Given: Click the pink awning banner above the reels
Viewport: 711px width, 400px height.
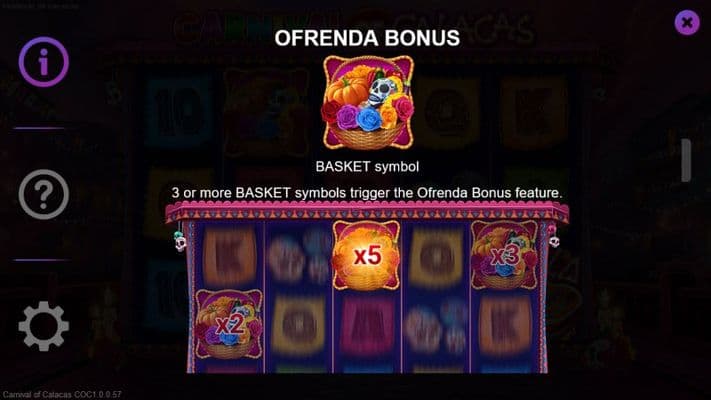Looking at the screenshot, I should (x=367, y=212).
